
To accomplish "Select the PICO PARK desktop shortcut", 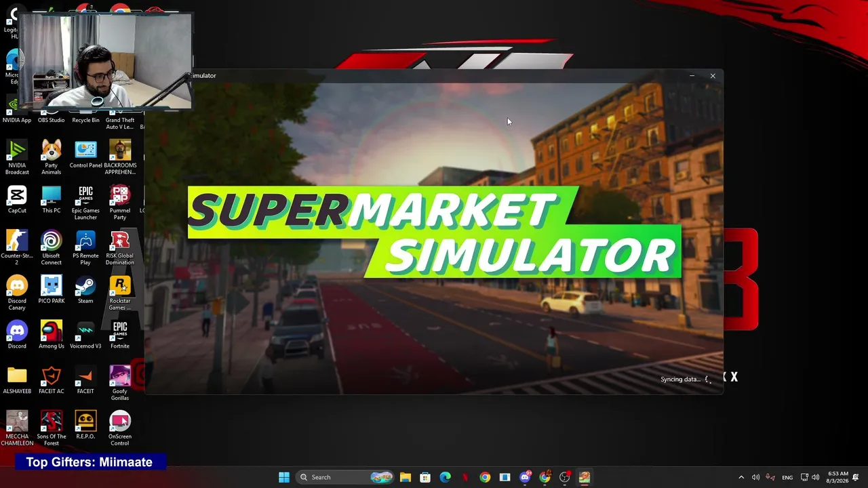I will point(51,290).
